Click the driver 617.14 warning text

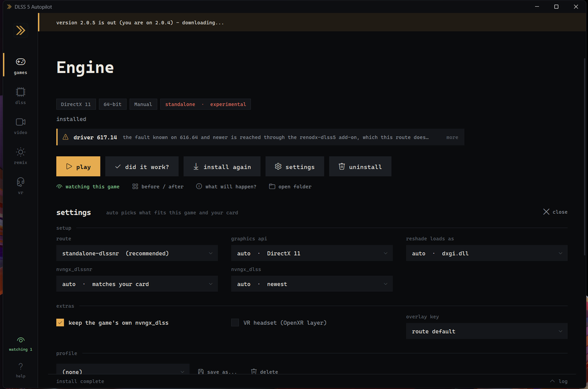tap(95, 137)
